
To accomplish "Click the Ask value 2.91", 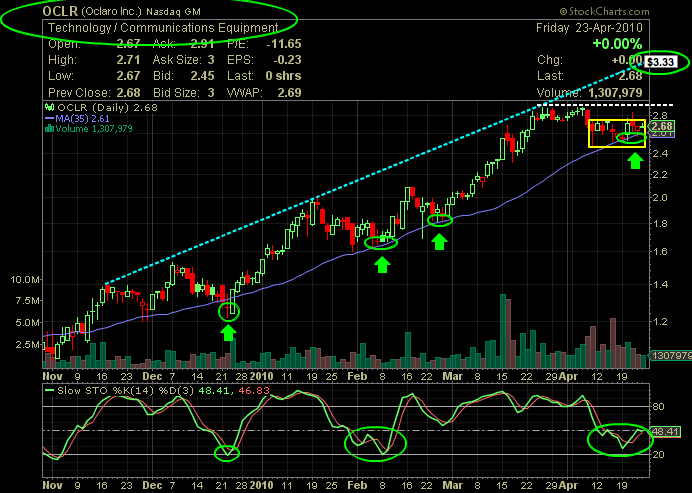I will (x=202, y=44).
